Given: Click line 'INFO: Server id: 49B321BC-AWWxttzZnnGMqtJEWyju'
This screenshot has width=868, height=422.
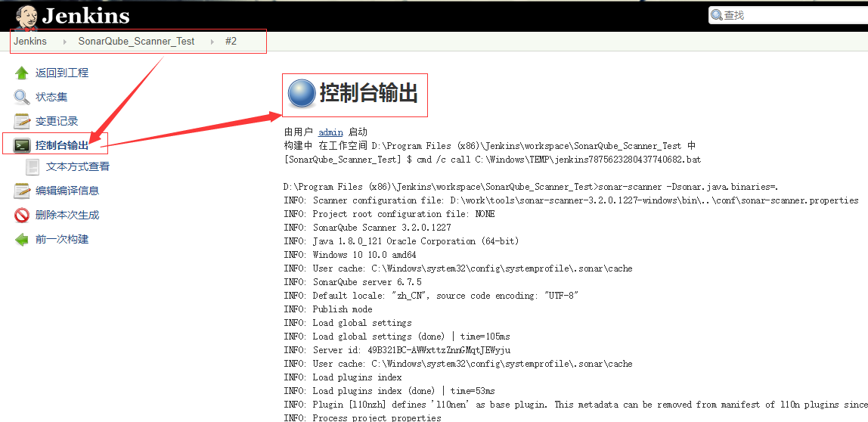Looking at the screenshot, I should click(397, 350).
